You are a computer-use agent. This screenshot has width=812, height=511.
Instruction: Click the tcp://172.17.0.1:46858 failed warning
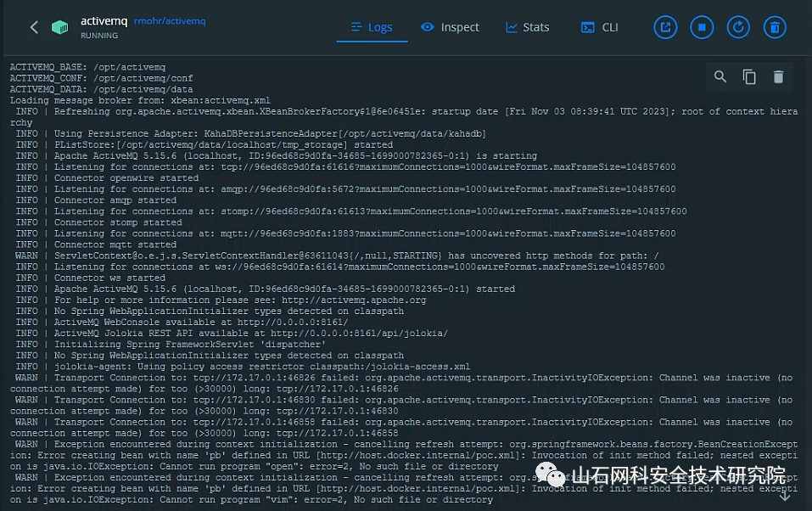click(402, 428)
